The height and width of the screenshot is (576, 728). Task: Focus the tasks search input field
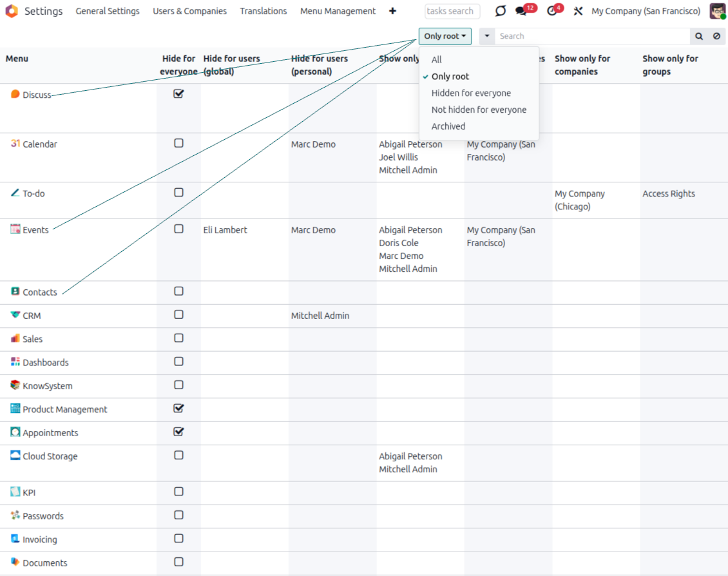tap(452, 11)
